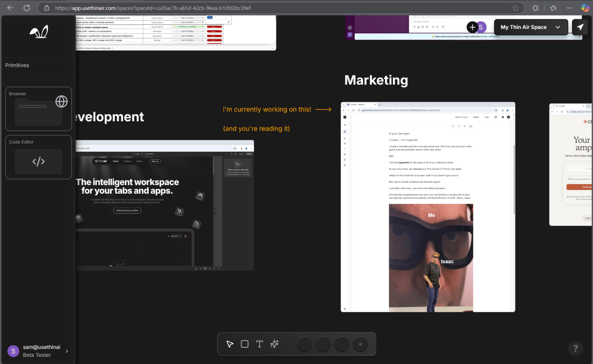The height and width of the screenshot is (364, 593).
Task: Click the Primitives sidebar heading
Action: click(x=17, y=65)
